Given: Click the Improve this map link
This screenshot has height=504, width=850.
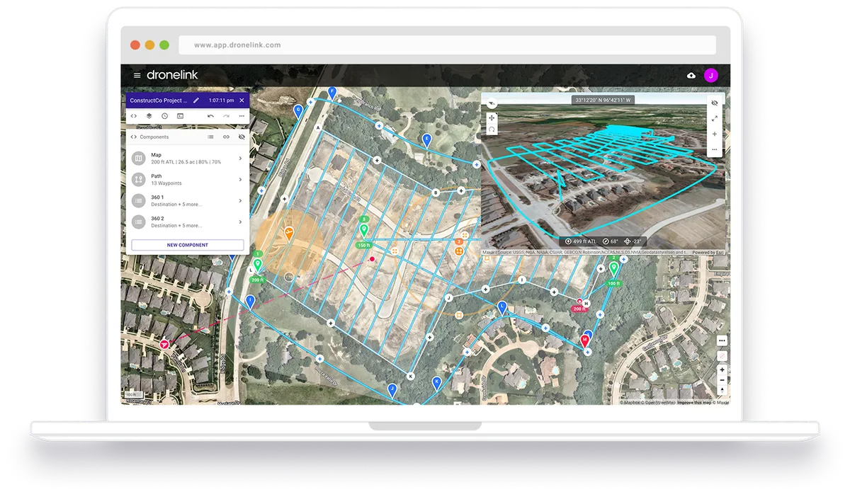Looking at the screenshot, I should coord(694,403).
